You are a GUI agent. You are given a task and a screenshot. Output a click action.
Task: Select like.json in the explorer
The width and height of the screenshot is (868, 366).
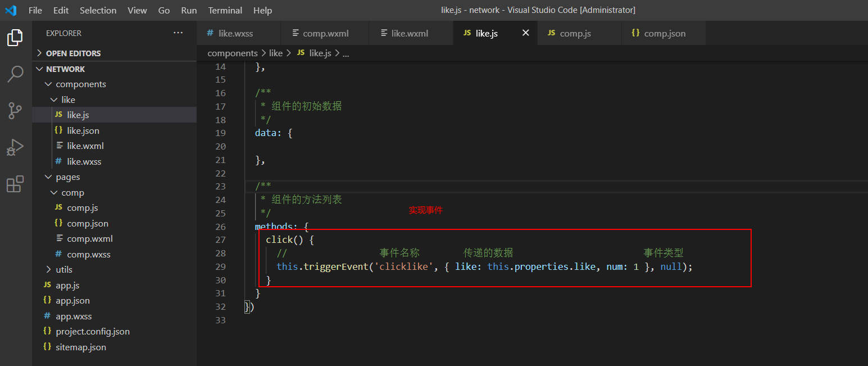tap(114, 130)
